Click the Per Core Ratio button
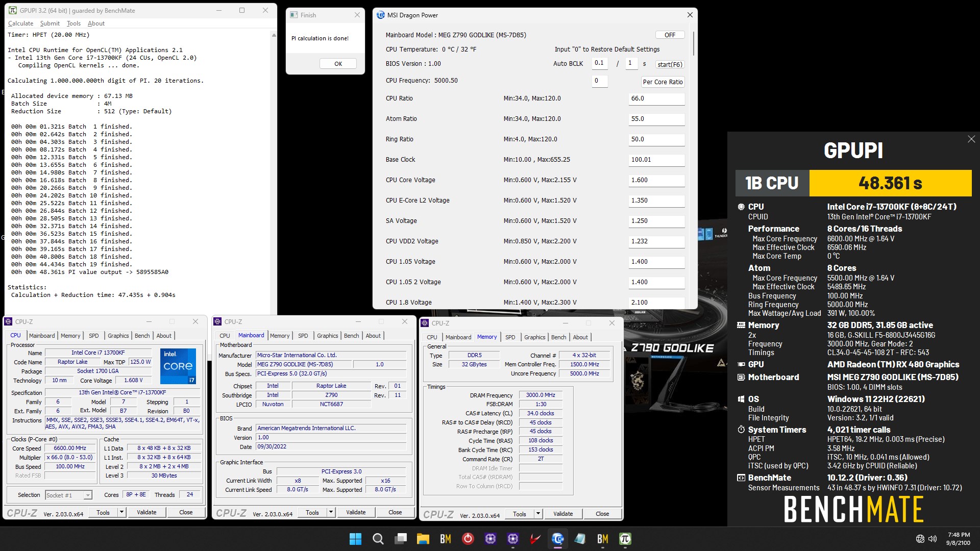 pos(663,82)
